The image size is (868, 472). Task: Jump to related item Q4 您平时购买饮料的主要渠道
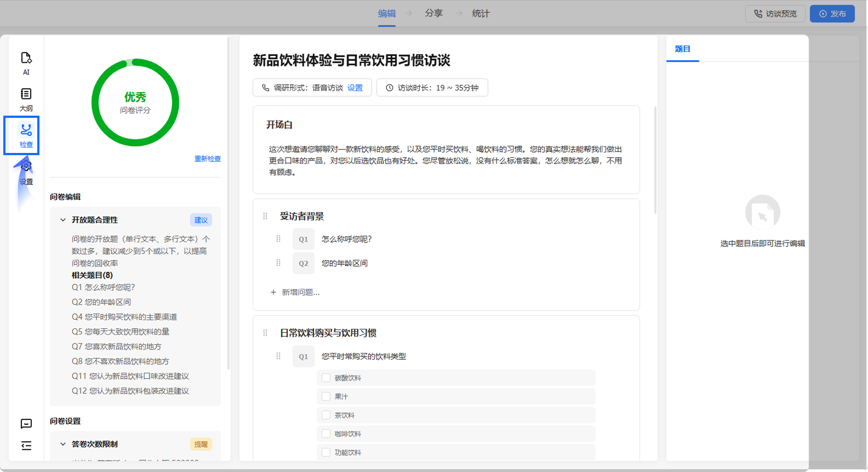(124, 317)
